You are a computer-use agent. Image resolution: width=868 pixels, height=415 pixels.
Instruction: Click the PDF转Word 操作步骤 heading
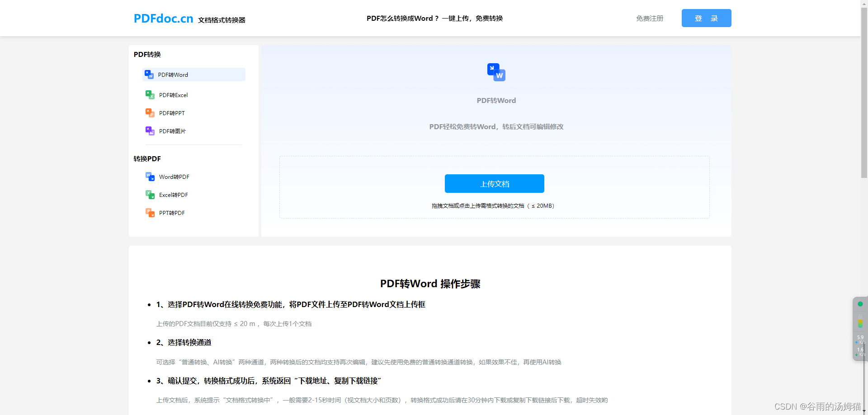coord(430,284)
